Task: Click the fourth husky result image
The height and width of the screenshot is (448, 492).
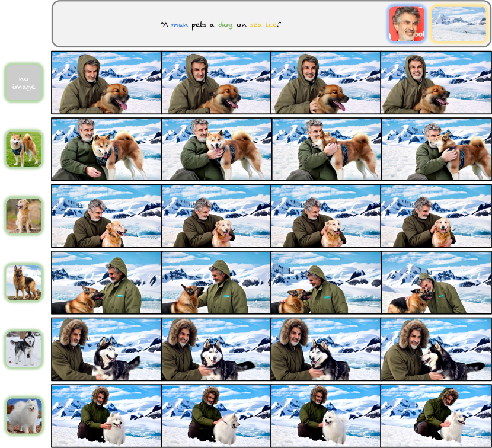Action: point(436,349)
